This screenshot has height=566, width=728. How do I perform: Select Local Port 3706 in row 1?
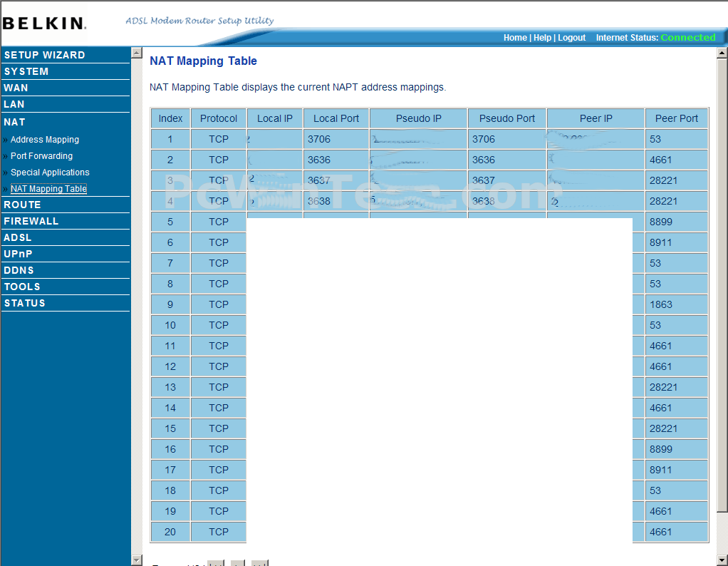(x=336, y=139)
